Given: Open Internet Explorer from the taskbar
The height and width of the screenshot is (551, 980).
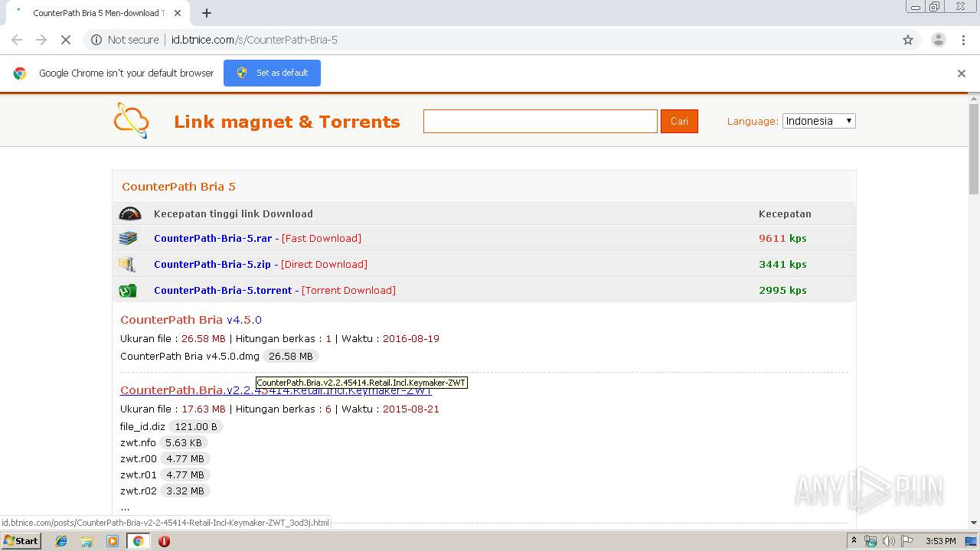Looking at the screenshot, I should pyautogui.click(x=61, y=541).
